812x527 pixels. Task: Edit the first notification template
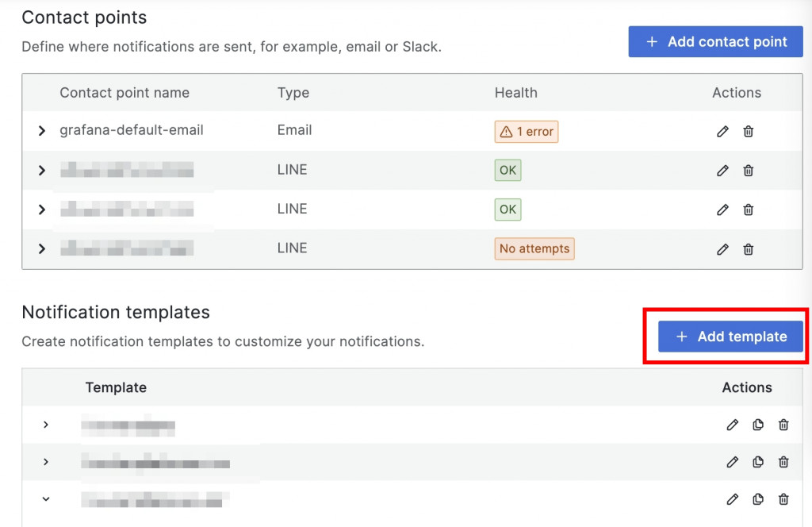click(732, 425)
